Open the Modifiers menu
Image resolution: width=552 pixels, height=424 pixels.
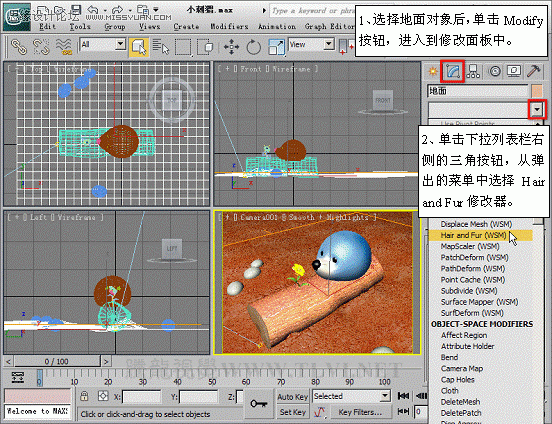pyautogui.click(x=229, y=26)
